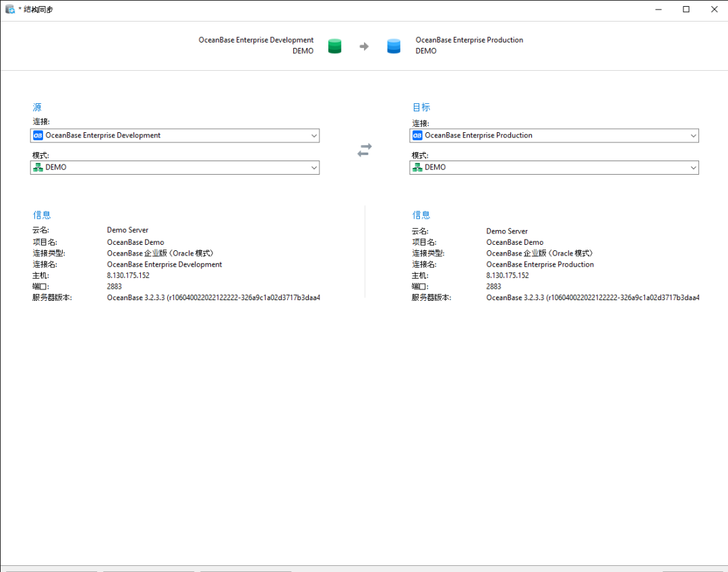This screenshot has width=728, height=572.
Task: Minimize the structure sync window
Action: tap(659, 9)
